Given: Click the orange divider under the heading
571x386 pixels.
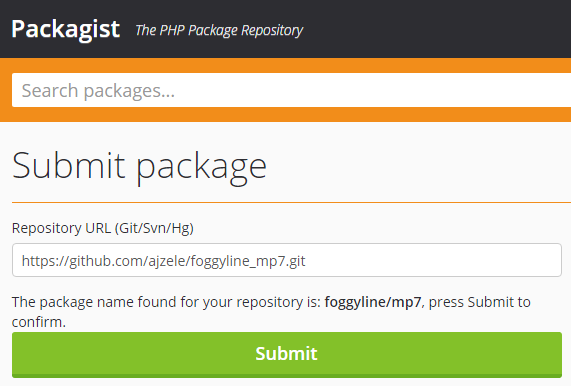Looking at the screenshot, I should pos(291,202).
